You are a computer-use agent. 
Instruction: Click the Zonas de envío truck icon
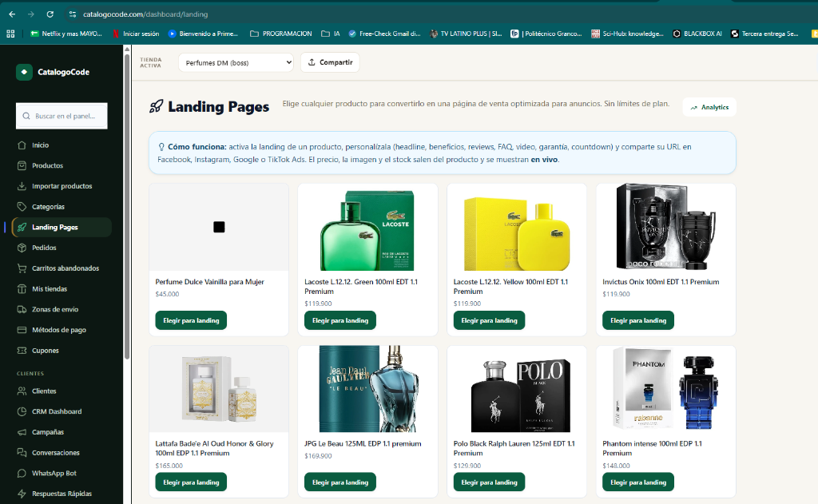coord(22,309)
